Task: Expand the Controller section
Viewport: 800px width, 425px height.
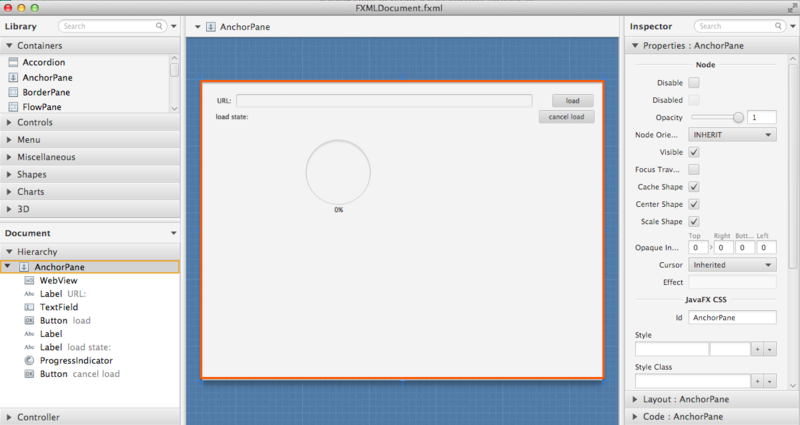Action: 9,417
